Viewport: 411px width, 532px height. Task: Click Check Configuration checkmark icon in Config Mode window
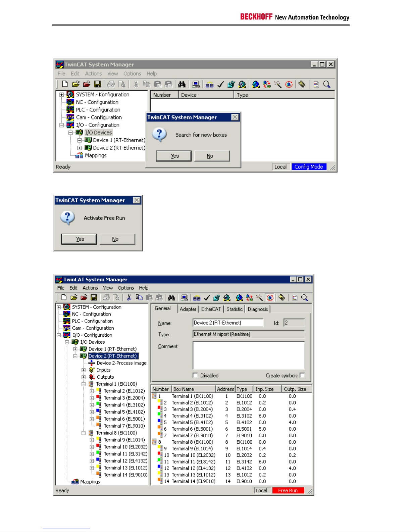[x=220, y=84]
